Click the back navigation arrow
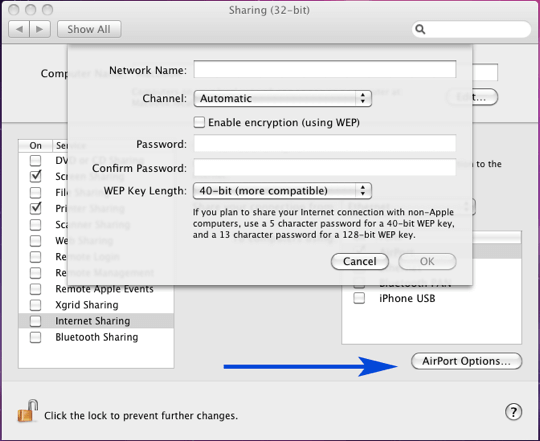Screen dimensions: 540x441 pos(19,29)
